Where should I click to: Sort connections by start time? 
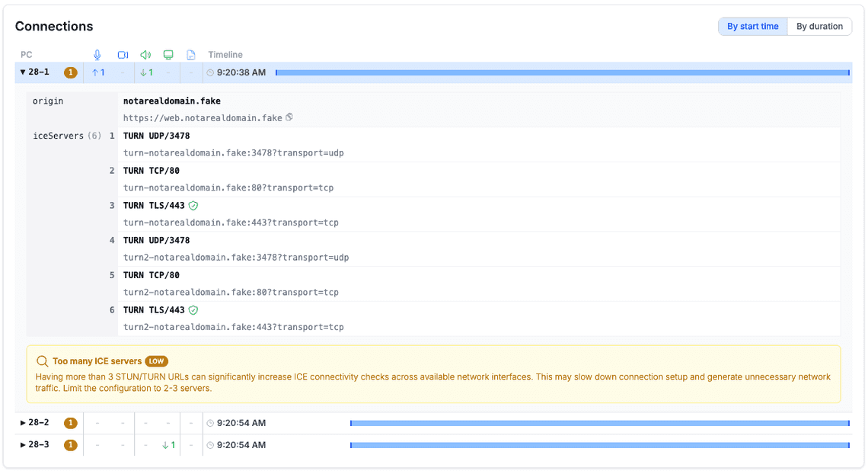(752, 27)
